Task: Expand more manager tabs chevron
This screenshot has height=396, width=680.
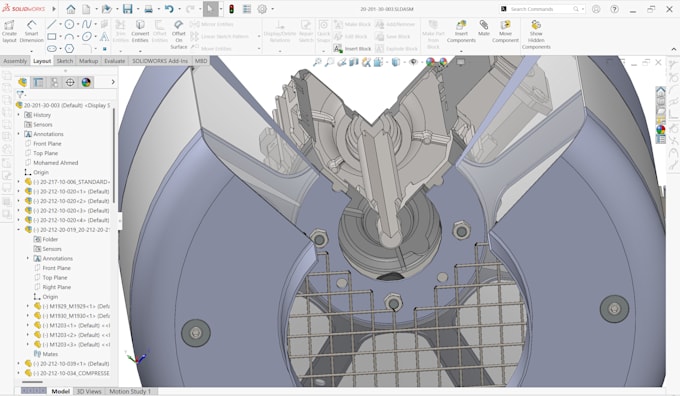Action: click(113, 82)
